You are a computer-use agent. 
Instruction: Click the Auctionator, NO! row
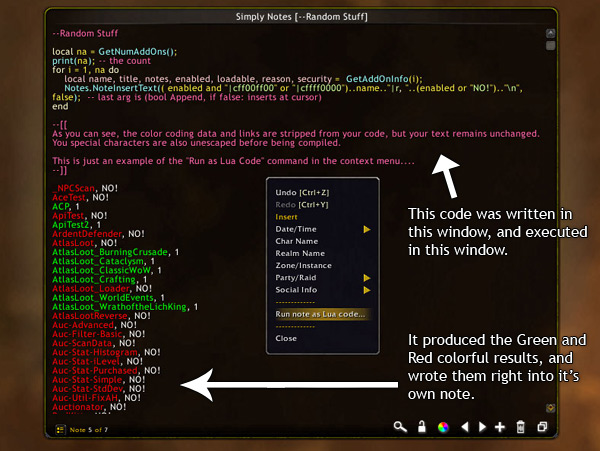89,407
